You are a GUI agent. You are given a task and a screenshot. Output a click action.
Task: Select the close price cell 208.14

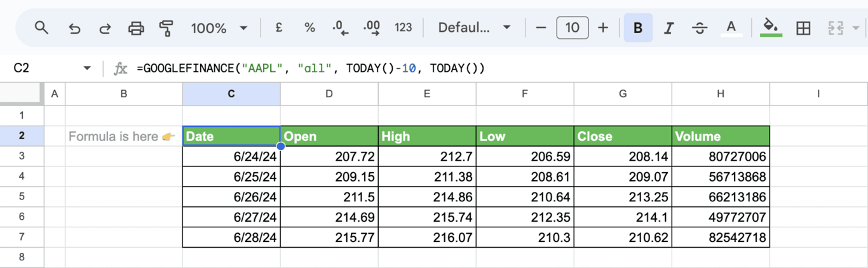coord(623,156)
